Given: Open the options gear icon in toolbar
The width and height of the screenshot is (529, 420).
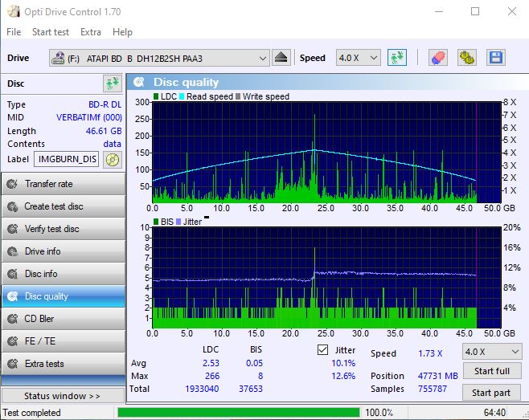Looking at the screenshot, I should 466,58.
